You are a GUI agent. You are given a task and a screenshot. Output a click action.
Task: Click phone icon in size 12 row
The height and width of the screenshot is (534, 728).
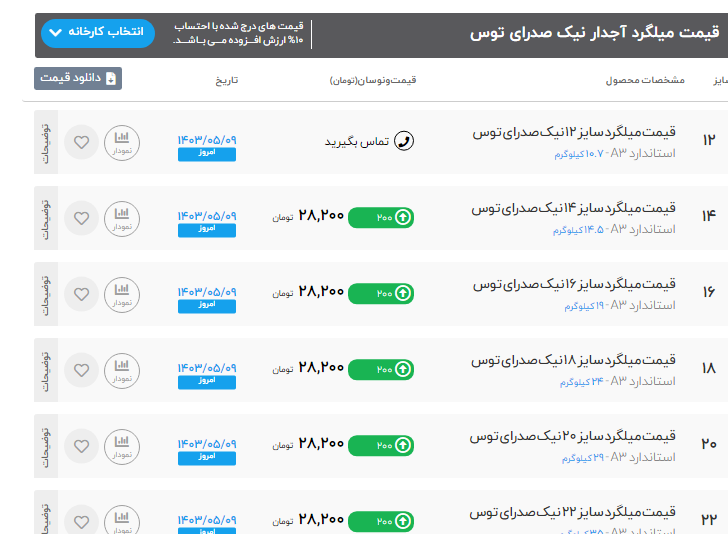coord(404,141)
